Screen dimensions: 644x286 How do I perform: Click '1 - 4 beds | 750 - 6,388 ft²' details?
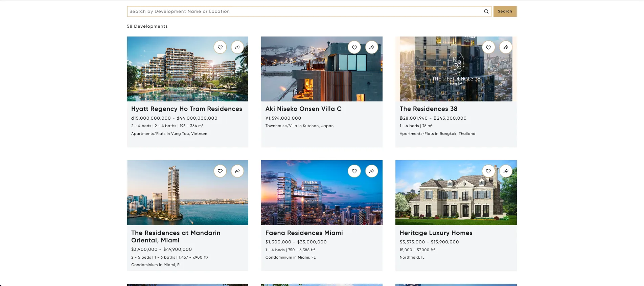pos(290,250)
